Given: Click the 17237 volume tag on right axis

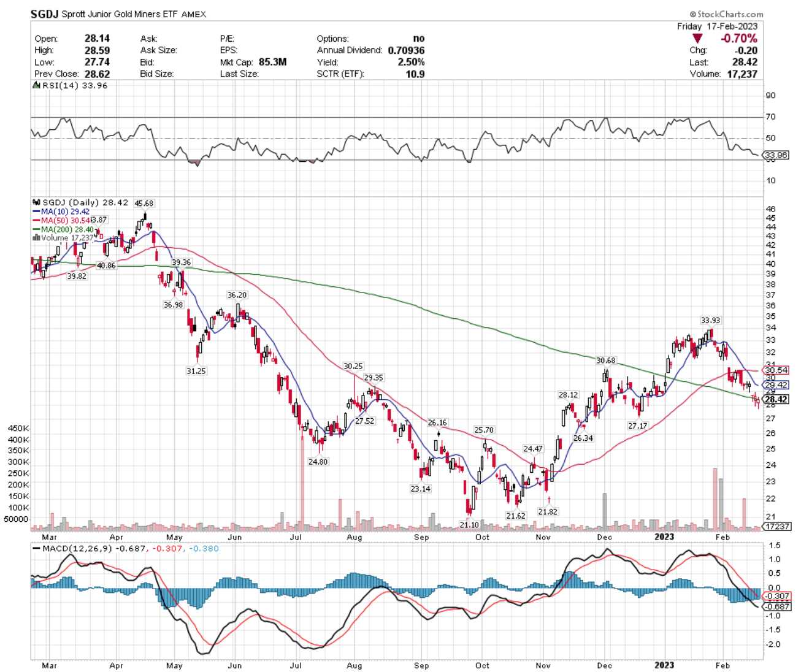Looking at the screenshot, I should (777, 526).
